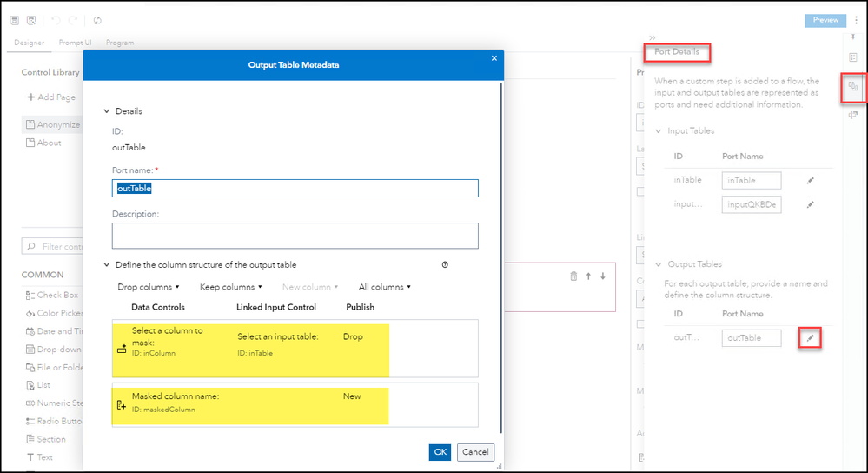Click the Publish column header
The image size is (868, 473).
coord(361,307)
